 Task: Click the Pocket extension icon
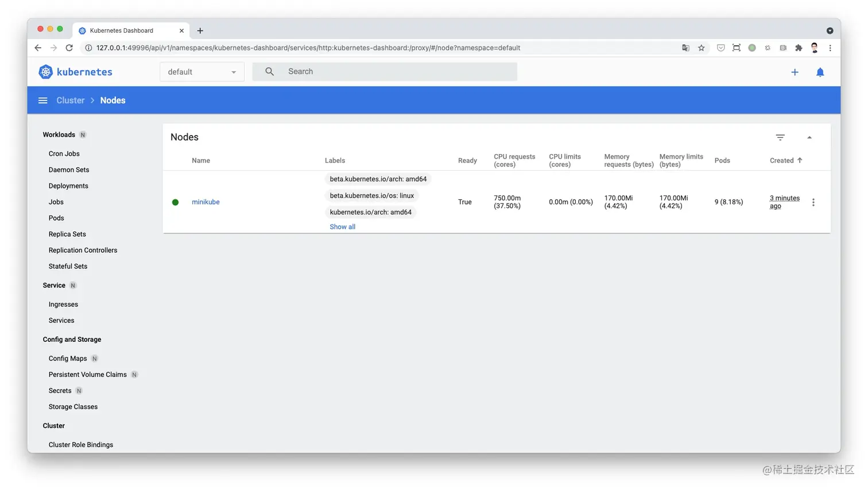720,48
